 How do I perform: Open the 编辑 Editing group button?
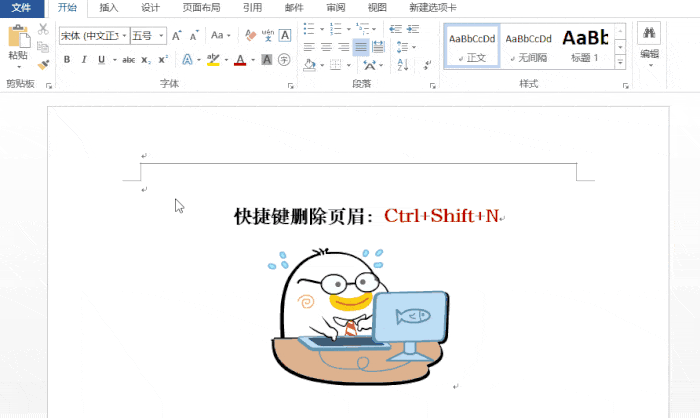(649, 45)
